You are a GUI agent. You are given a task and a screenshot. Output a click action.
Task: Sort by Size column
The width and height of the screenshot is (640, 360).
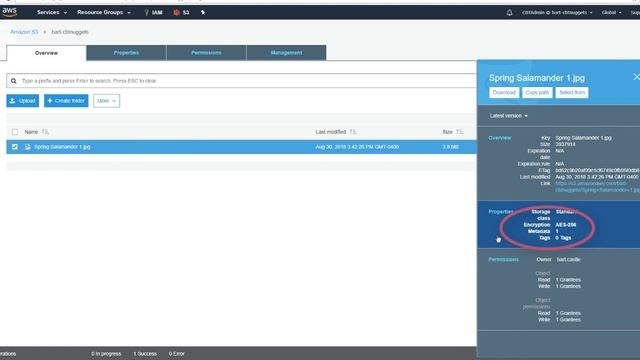pos(452,132)
